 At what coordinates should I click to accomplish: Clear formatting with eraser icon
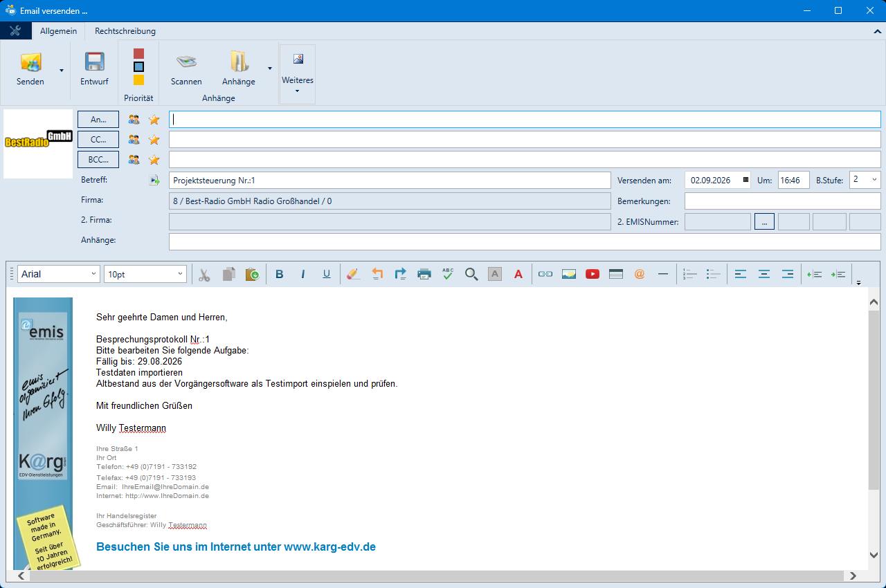tap(353, 274)
